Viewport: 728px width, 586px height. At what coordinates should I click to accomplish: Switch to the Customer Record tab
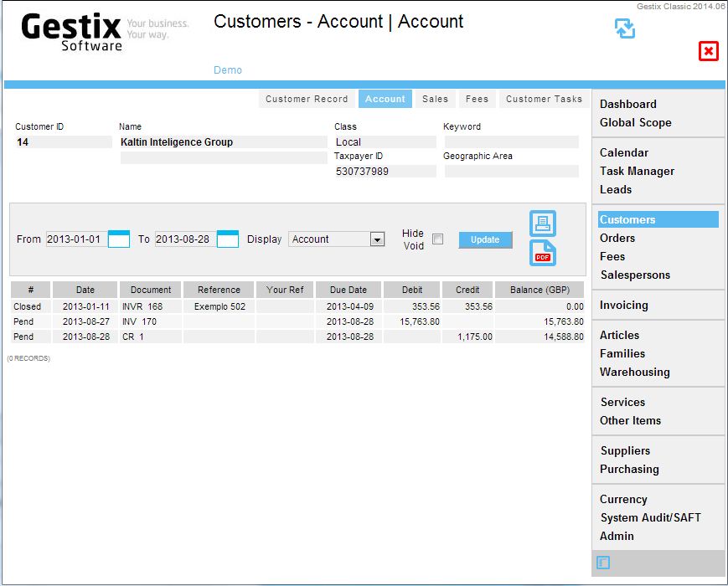click(x=307, y=99)
